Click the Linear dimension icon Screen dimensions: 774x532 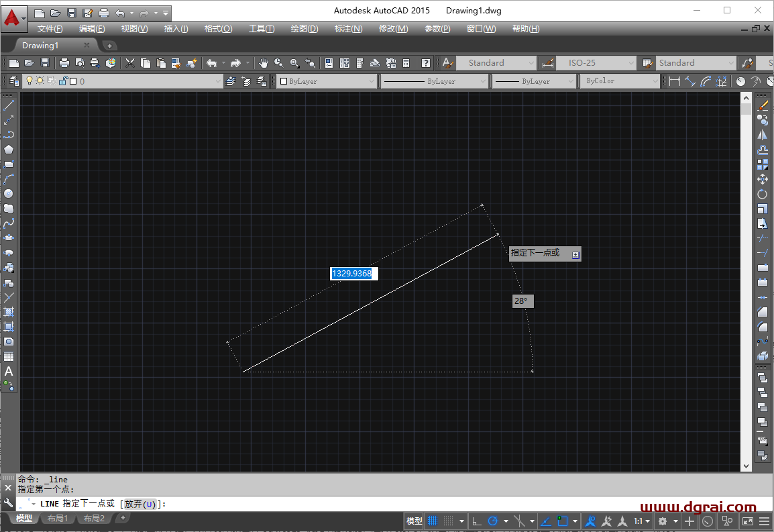[x=674, y=81]
